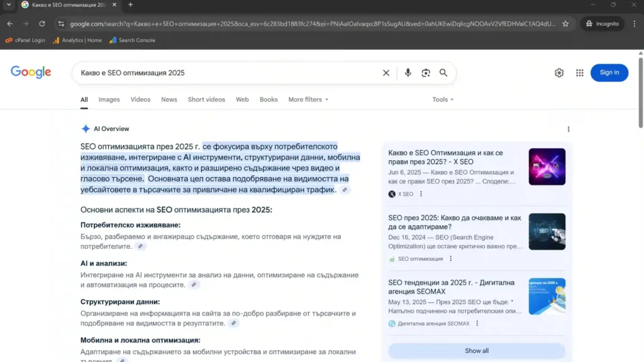The width and height of the screenshot is (644, 362).
Task: Open more options for SEO оптимизация source
Action: click(450, 258)
